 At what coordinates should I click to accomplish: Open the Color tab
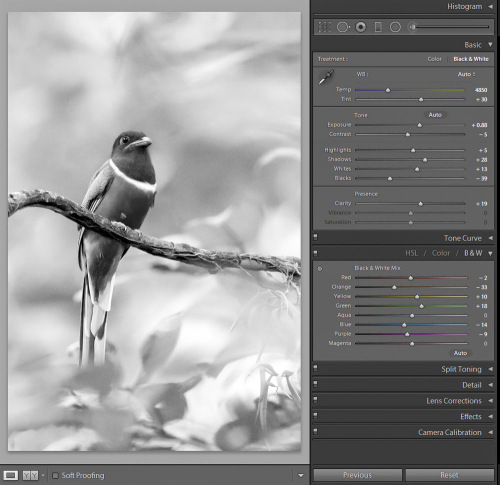441,253
